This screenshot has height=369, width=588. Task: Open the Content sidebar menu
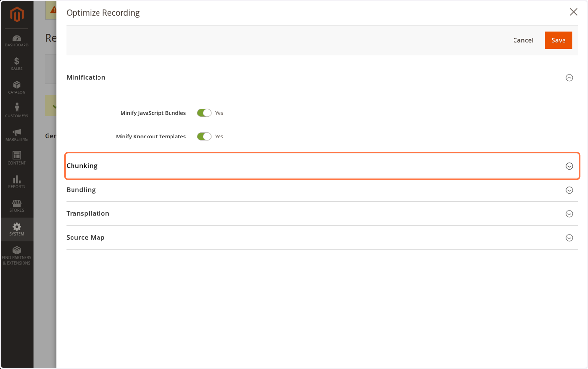pos(17,158)
